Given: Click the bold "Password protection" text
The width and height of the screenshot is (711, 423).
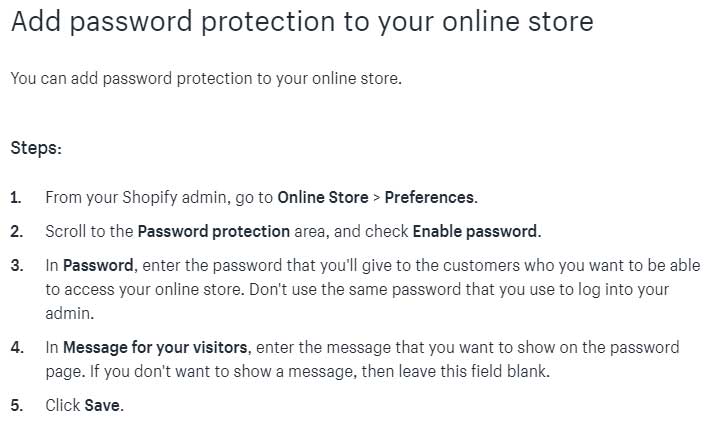Looking at the screenshot, I should tap(213, 231).
